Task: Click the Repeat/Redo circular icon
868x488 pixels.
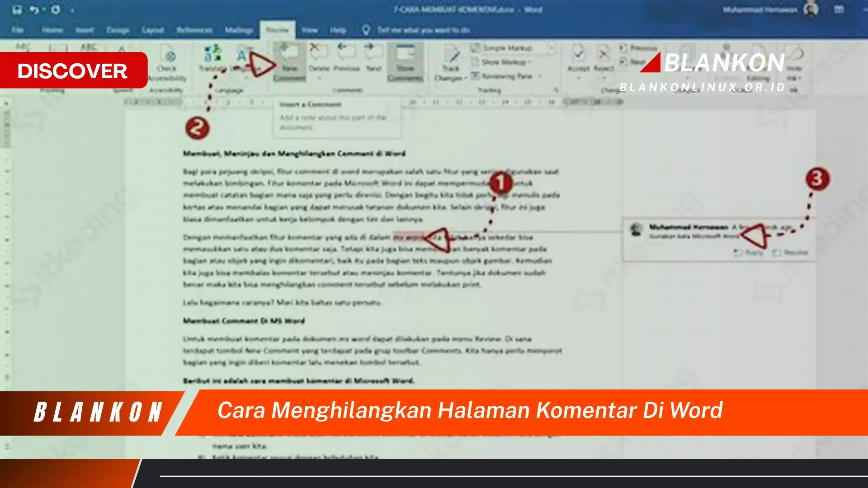Action: [56, 9]
